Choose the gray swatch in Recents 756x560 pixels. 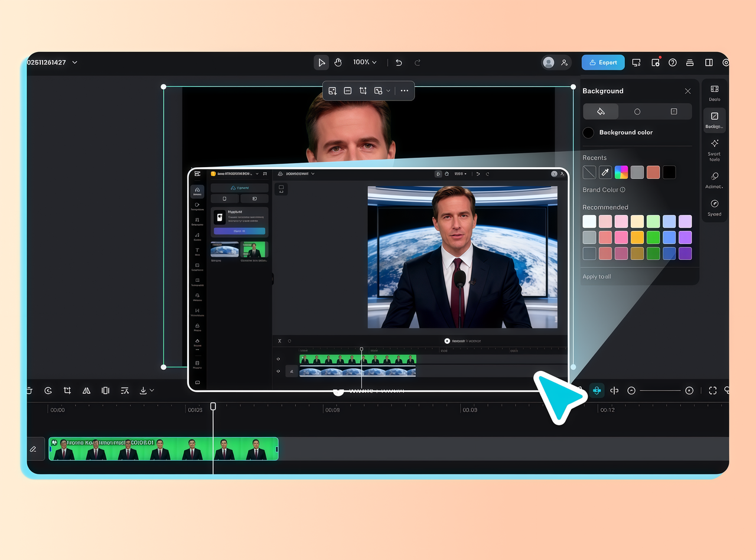click(x=637, y=172)
